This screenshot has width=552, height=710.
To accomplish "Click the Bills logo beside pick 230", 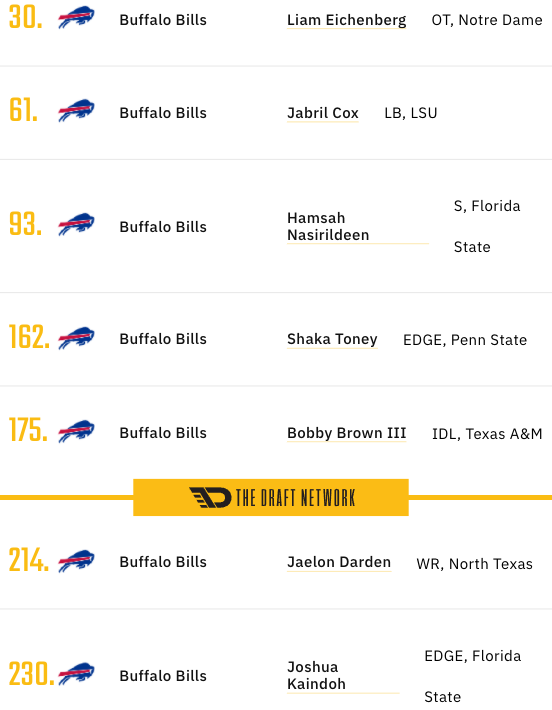I will click(76, 674).
